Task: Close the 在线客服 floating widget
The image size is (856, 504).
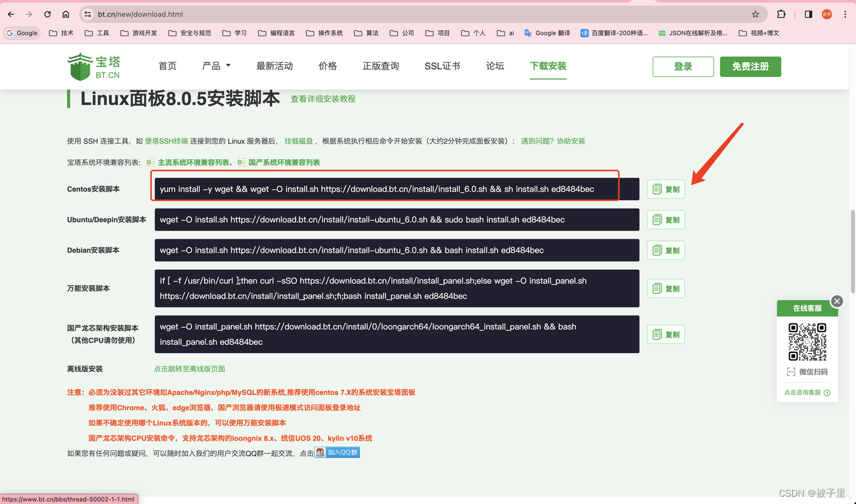Action: tap(837, 301)
